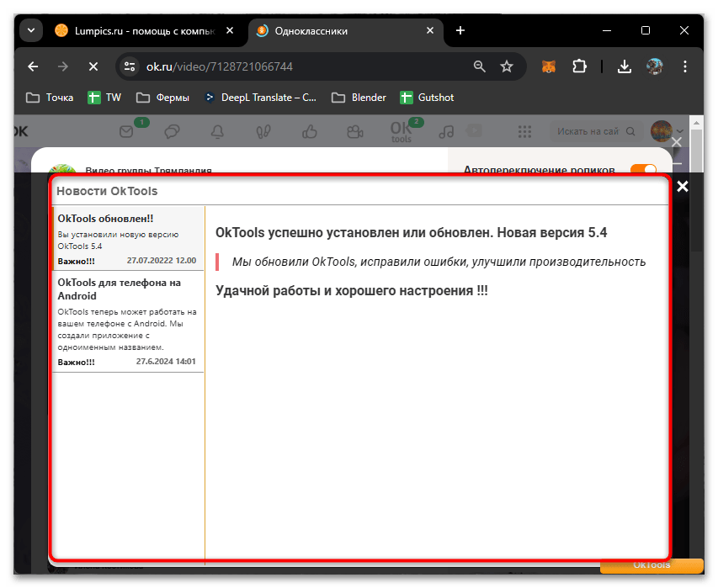Image resolution: width=718 pixels, height=588 pixels.
Task: Open the Blender bookmarks folder
Action: (x=358, y=97)
